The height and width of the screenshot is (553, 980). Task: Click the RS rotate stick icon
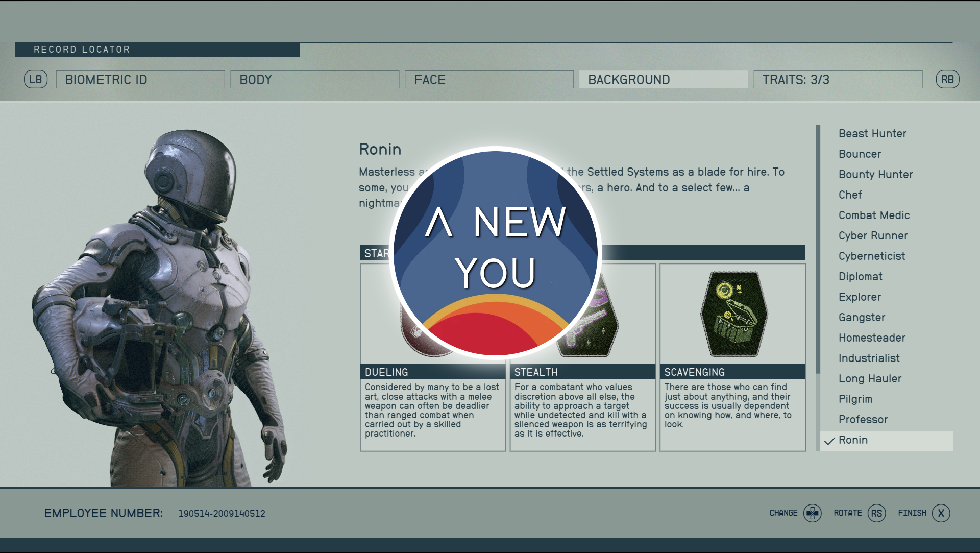pos(876,513)
